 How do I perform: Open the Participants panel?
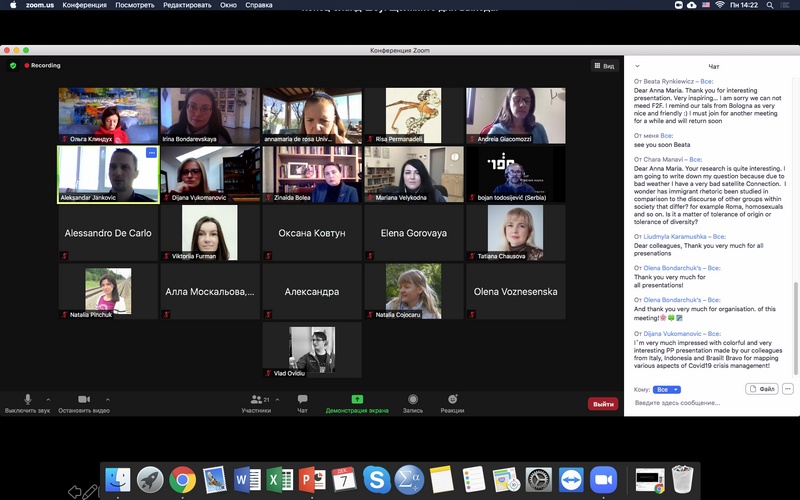coord(256,400)
